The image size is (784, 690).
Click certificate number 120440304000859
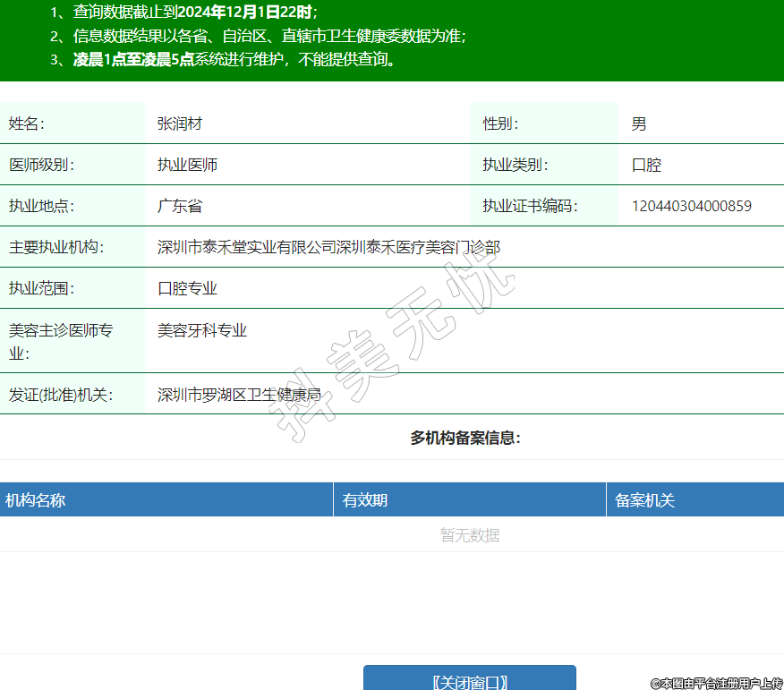tap(691, 206)
